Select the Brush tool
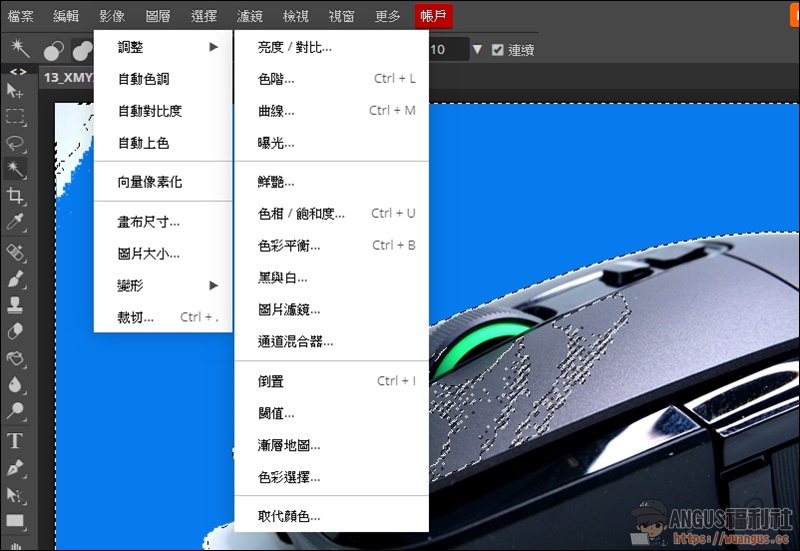Image resolution: width=800 pixels, height=551 pixels. (15, 279)
